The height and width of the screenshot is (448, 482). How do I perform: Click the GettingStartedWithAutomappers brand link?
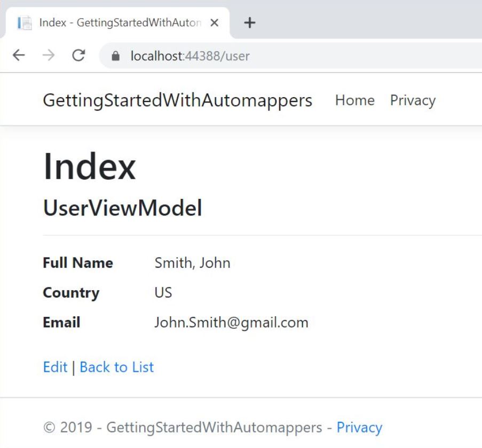click(179, 100)
